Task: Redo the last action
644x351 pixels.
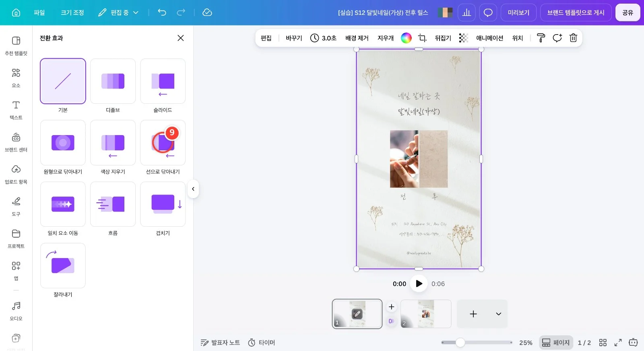Action: (x=181, y=12)
